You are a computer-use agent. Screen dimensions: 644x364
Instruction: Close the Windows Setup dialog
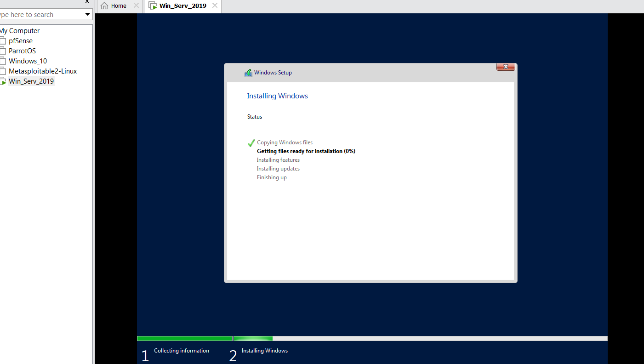pyautogui.click(x=506, y=67)
